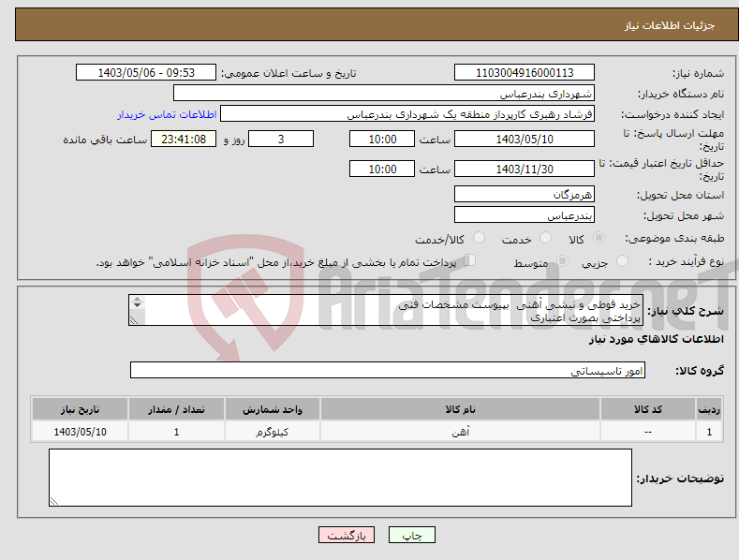Click the announcement date field 1403/05/06 - 09:53
This screenshot has height=560, width=739.
146,73
